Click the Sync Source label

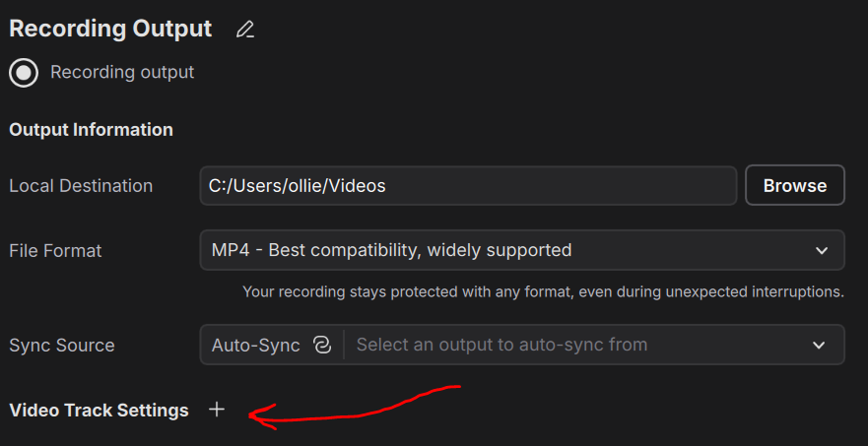click(x=61, y=346)
